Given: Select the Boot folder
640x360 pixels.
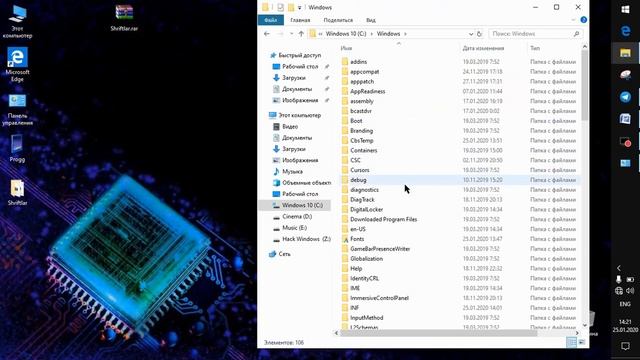Looking at the screenshot, I should (356, 121).
